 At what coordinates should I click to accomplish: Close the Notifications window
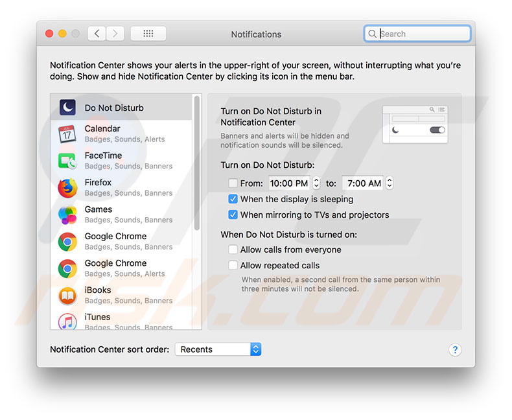(49, 34)
